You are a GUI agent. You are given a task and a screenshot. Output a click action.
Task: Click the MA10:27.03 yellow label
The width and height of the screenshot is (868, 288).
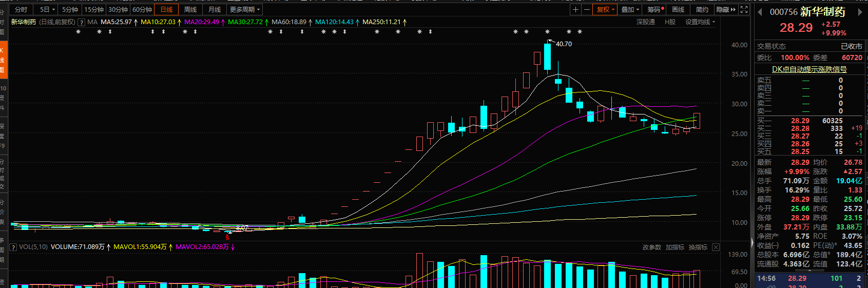tap(158, 22)
